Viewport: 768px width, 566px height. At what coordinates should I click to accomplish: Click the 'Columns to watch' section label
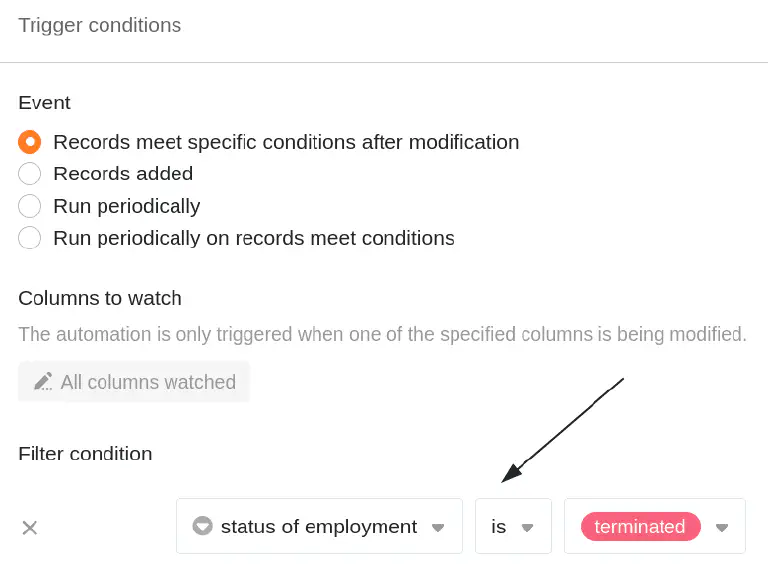100,298
